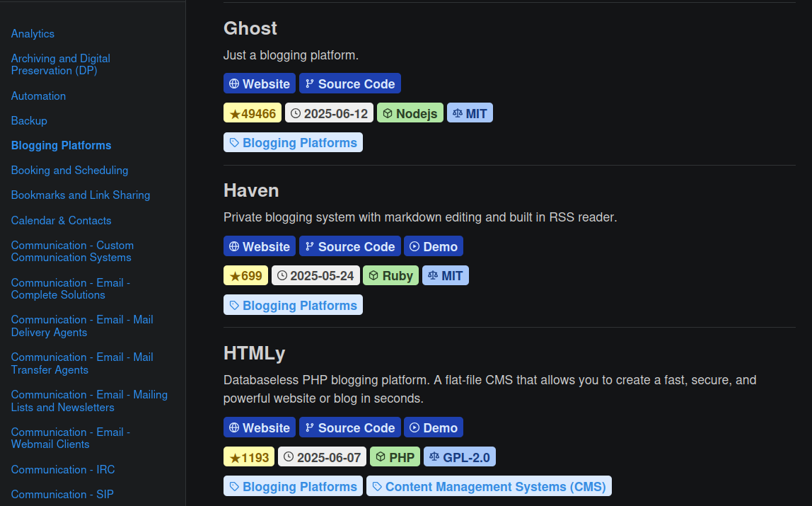Open Communication - Email - Mail Delivery Agents
This screenshot has height=506, width=812.
click(x=82, y=326)
